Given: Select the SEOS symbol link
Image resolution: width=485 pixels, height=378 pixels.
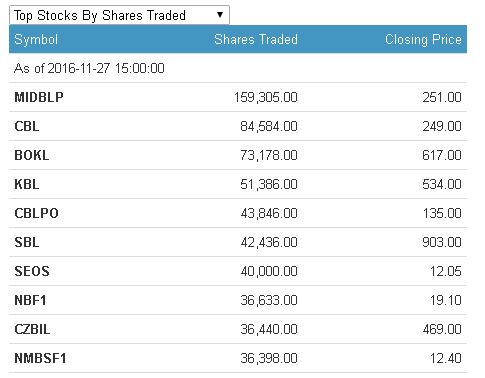Looking at the screenshot, I should [x=32, y=271].
